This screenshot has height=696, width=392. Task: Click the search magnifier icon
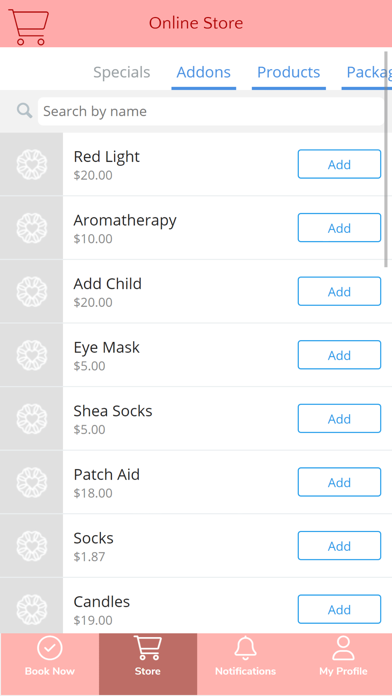[24, 111]
